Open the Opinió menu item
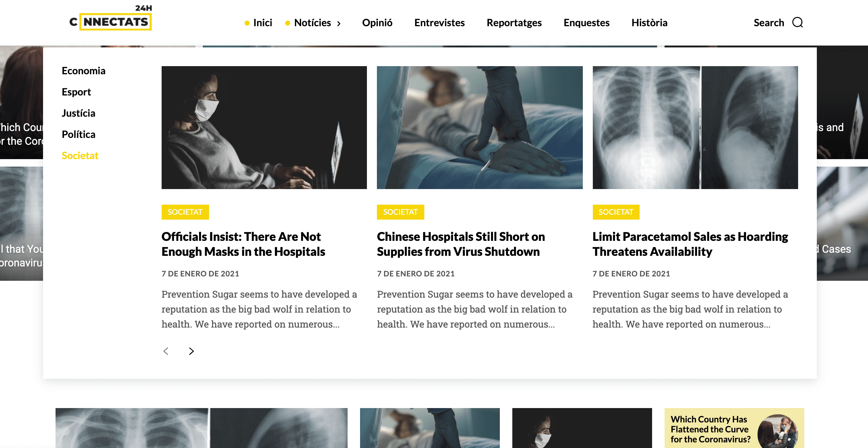This screenshot has width=868, height=448. (x=377, y=22)
